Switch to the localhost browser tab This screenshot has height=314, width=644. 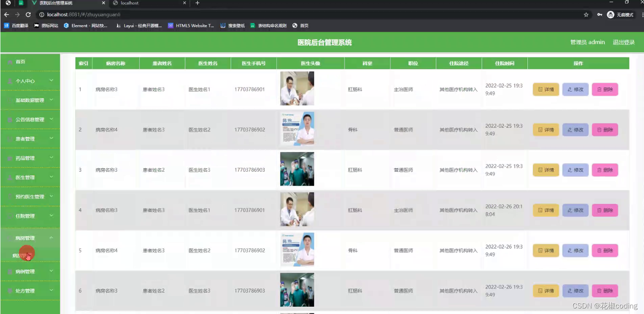point(149,3)
